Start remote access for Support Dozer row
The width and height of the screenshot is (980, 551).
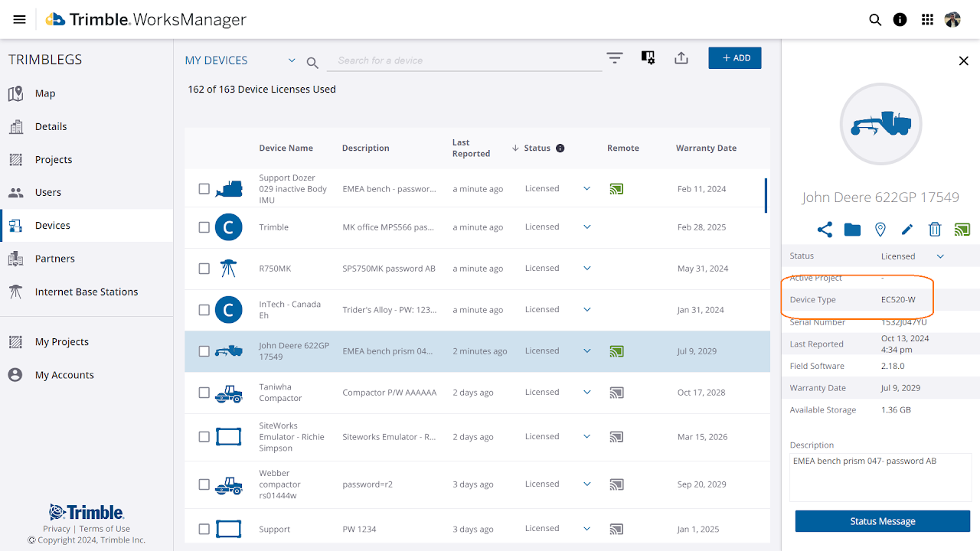[x=616, y=189]
